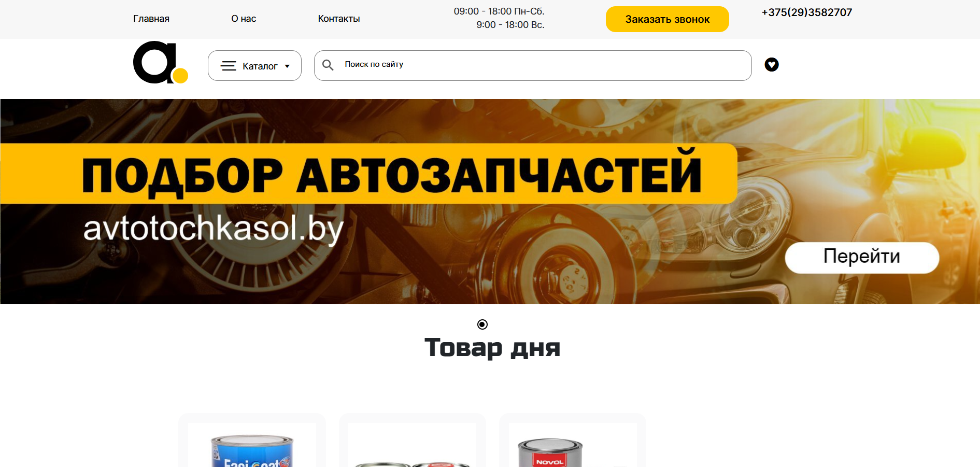This screenshot has width=980, height=467.
Task: Expand the Каталог dropdown arrow
Action: tap(287, 66)
